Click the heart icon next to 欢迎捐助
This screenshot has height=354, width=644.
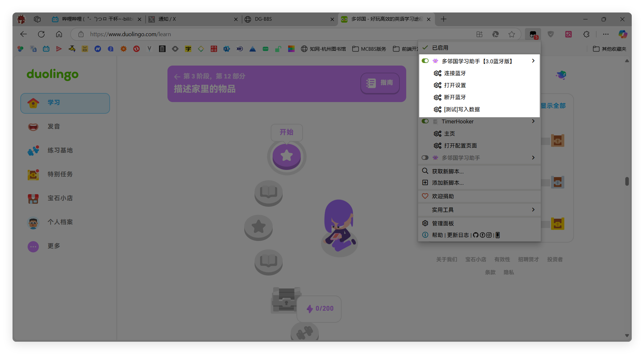[425, 196]
